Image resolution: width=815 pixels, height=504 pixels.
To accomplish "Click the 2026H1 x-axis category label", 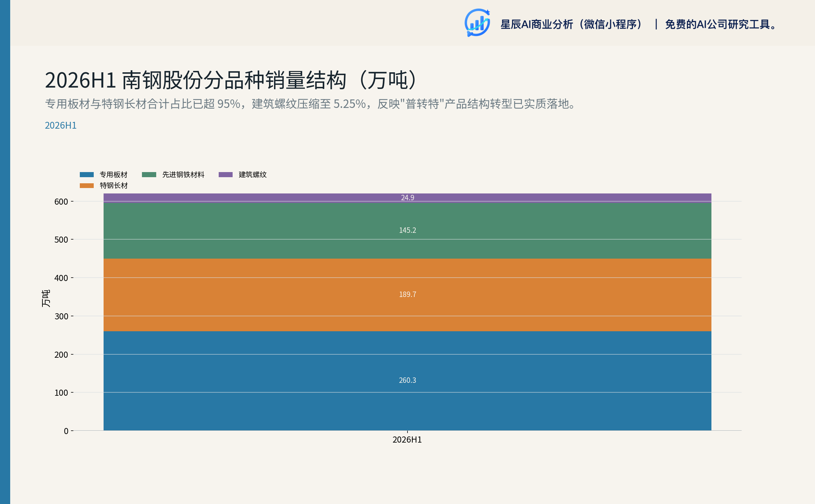I will point(407,440).
